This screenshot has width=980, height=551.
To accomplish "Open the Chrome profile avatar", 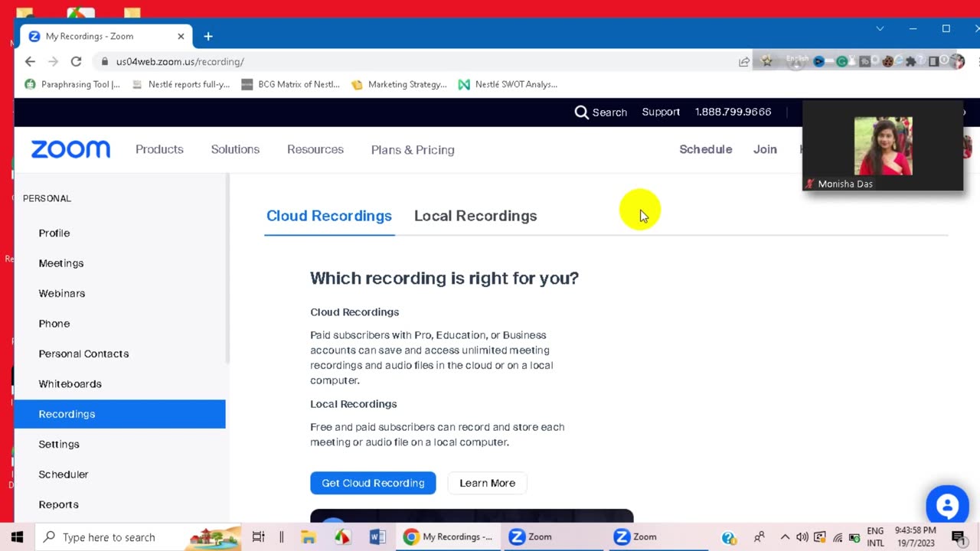I will pyautogui.click(x=957, y=61).
